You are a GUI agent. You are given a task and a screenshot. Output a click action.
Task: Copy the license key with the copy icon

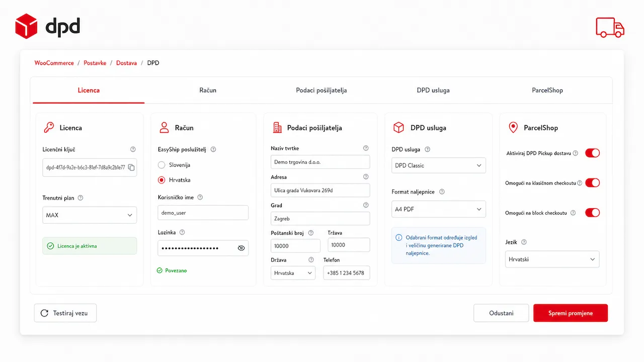point(131,167)
